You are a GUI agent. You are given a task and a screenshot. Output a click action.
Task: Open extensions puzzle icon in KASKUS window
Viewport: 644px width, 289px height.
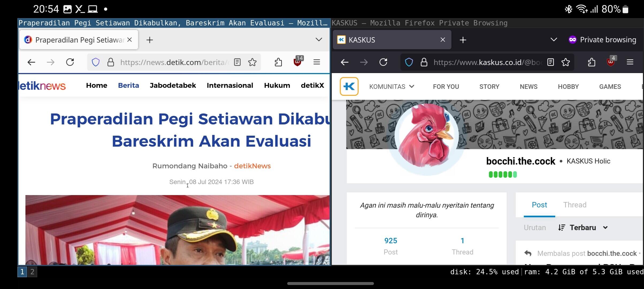coord(592,62)
